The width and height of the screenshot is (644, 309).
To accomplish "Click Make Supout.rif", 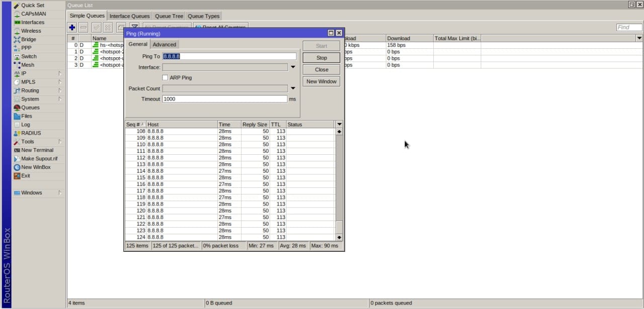I will pyautogui.click(x=39, y=159).
